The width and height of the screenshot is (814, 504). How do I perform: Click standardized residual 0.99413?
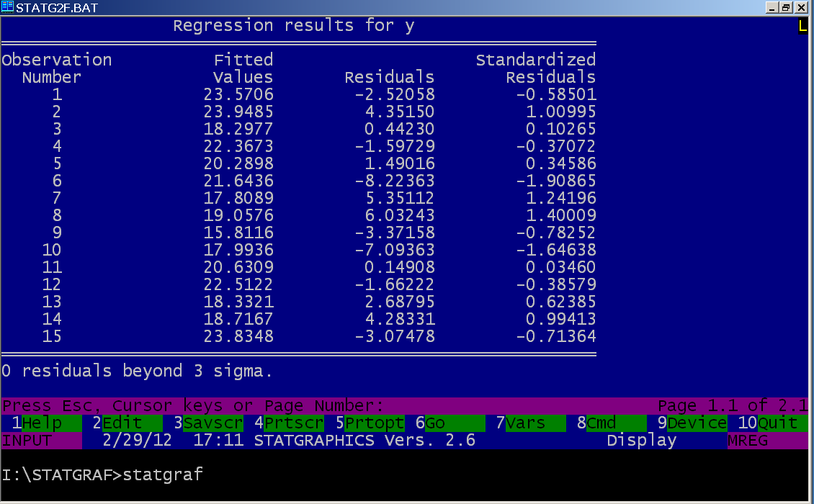(561, 319)
